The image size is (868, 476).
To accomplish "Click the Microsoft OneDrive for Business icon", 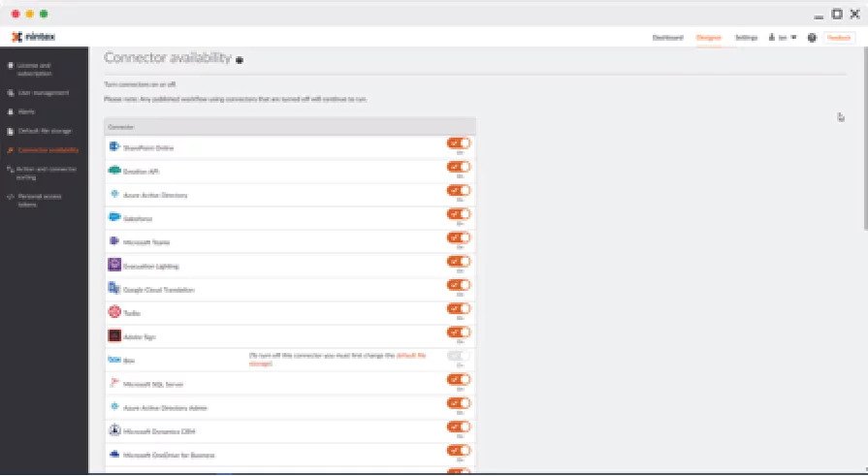I will [114, 454].
